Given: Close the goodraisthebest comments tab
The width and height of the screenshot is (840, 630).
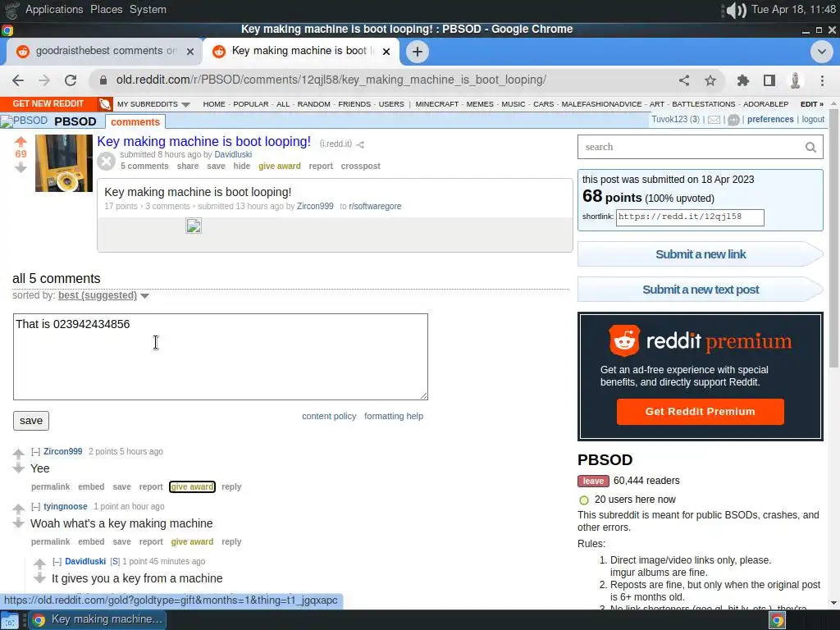Looking at the screenshot, I should (190, 52).
